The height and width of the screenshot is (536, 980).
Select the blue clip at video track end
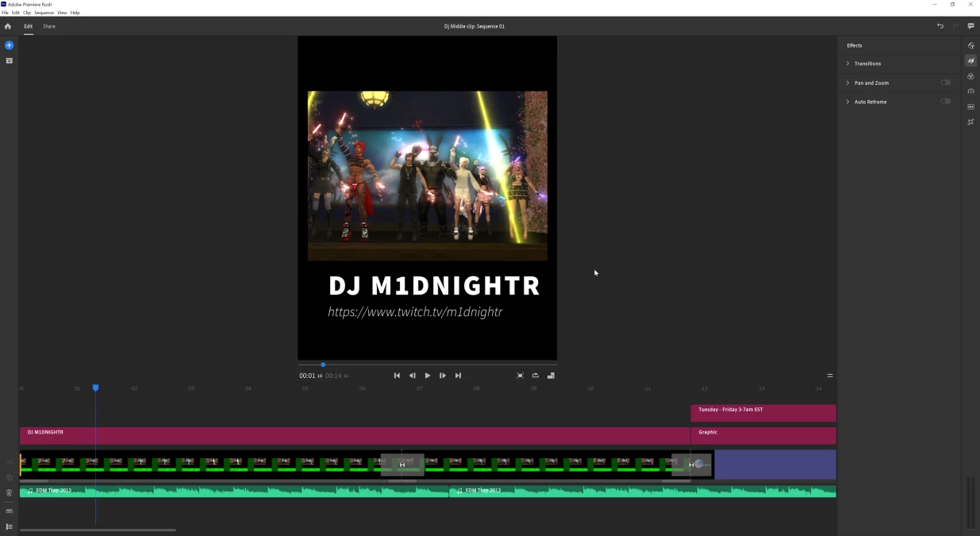point(775,465)
